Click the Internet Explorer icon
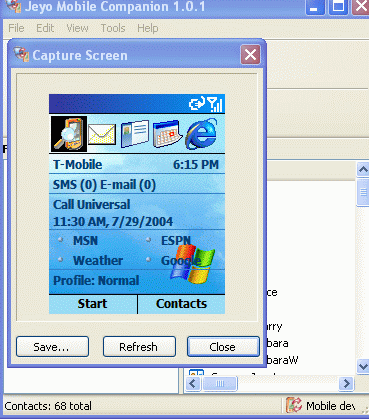Viewport: 369px width, 419px height. click(x=202, y=133)
